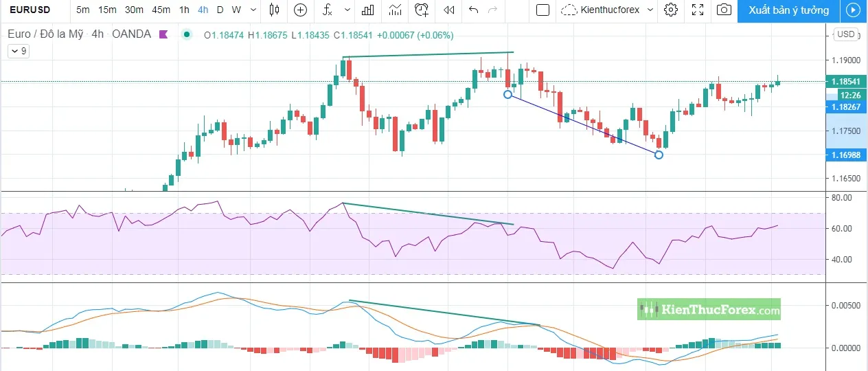Image resolution: width=868 pixels, height=371 pixels.
Task: Expand the timeframe list dropdown
Action: coord(253,10)
